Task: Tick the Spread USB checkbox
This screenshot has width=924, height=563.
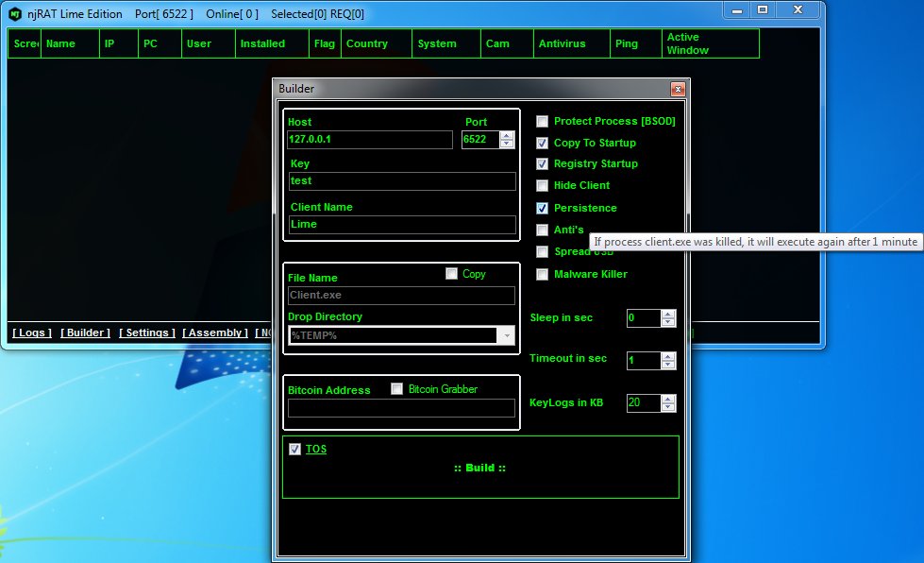Action: click(x=542, y=251)
